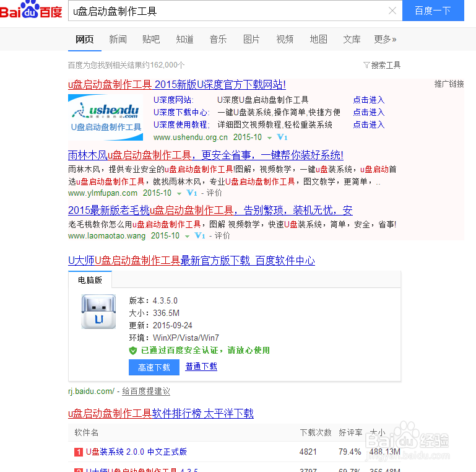
Task: Open U盘装系统 2.0.0 中文正式版 row link
Action: pyautogui.click(x=136, y=452)
